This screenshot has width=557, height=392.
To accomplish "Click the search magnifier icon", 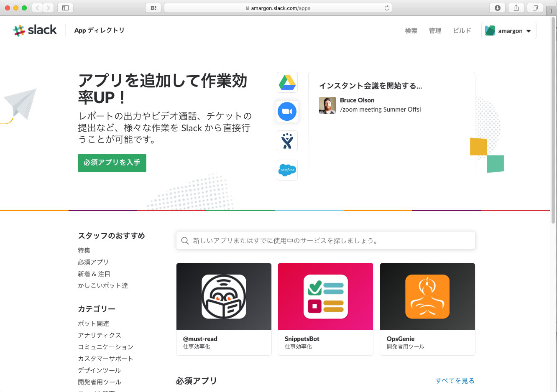I will coord(185,241).
